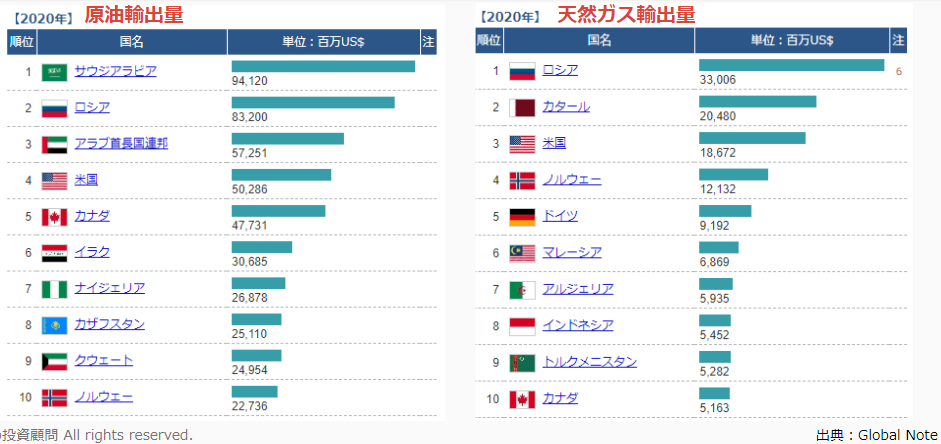Click the Kuwait flag icon
This screenshot has width=941, height=444.
(x=54, y=361)
